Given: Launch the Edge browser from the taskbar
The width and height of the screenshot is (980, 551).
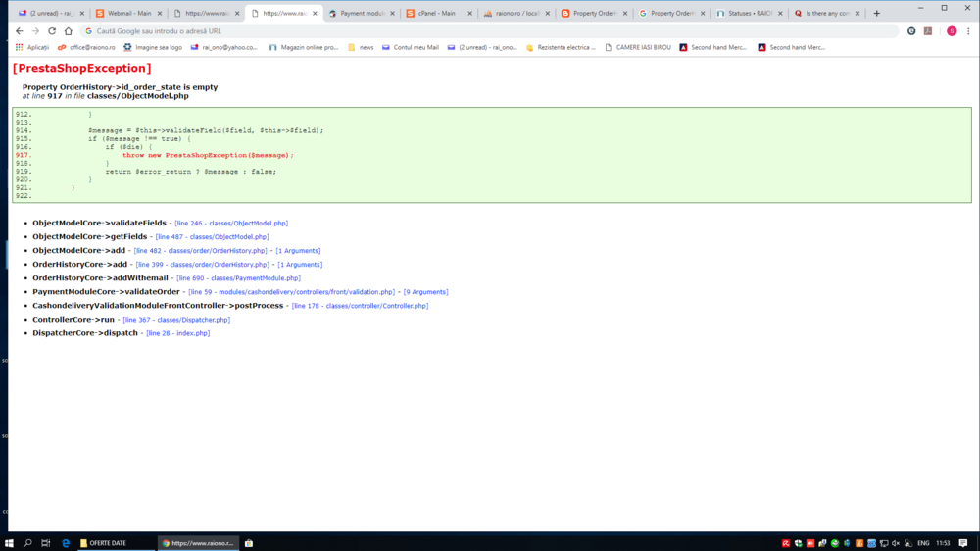Looking at the screenshot, I should (66, 543).
